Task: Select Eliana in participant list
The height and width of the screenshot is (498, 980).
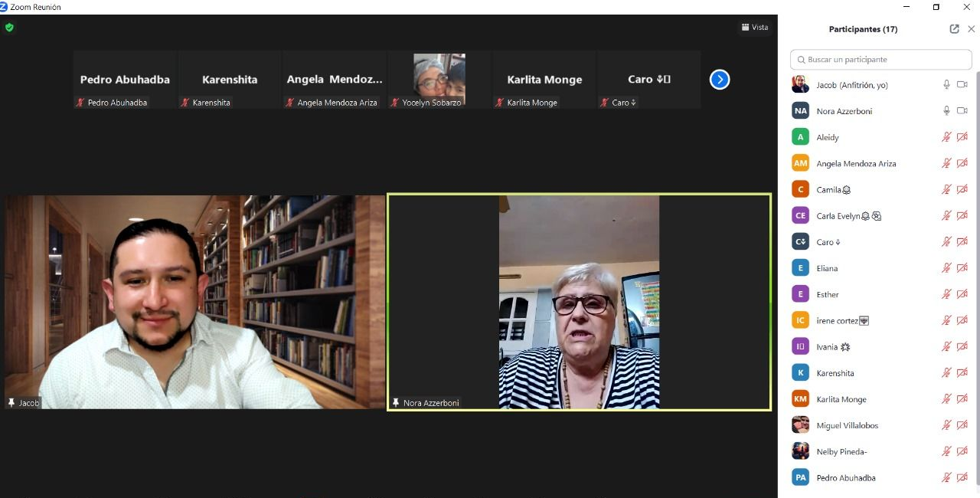Action: 879,268
